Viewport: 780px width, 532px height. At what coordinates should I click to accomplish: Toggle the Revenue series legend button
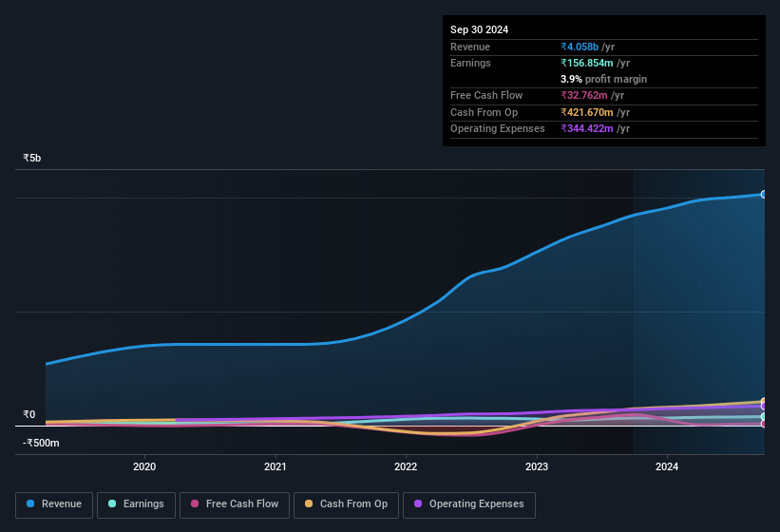pos(54,504)
